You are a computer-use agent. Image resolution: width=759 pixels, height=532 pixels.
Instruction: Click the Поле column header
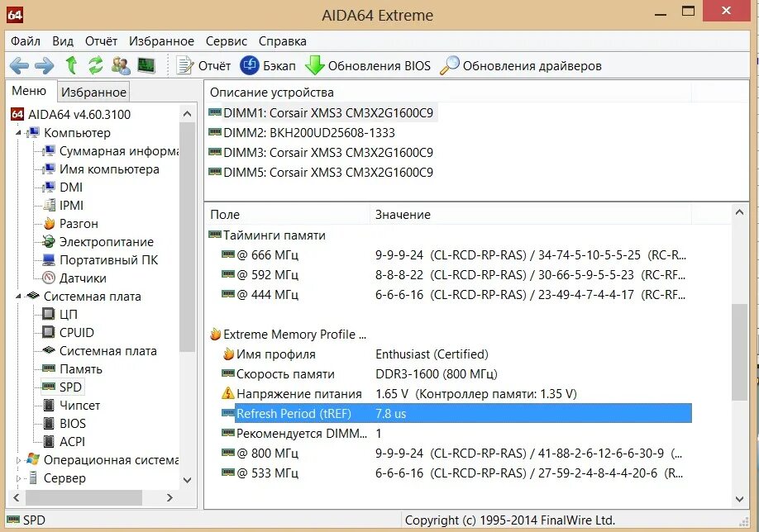point(288,214)
